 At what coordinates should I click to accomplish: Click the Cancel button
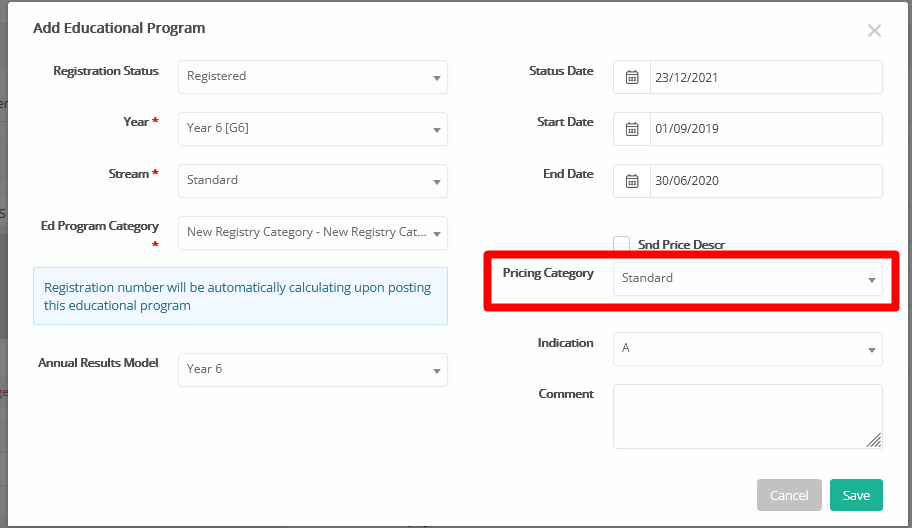(789, 495)
